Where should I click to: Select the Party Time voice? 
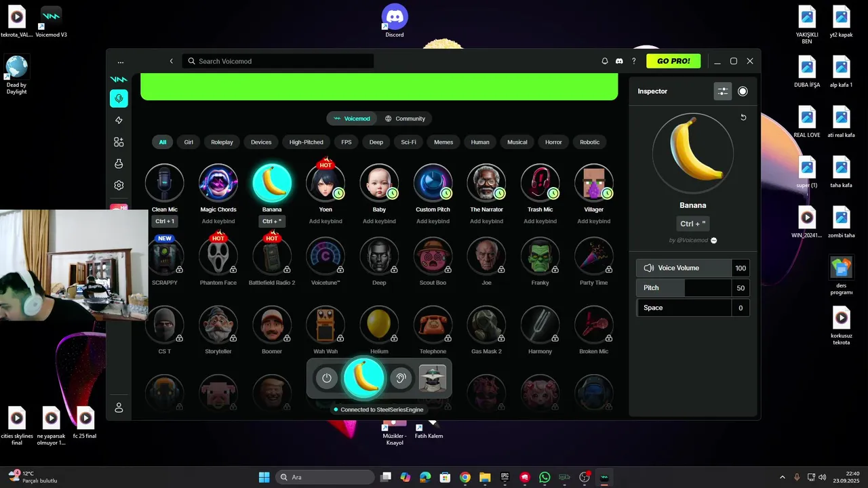[x=593, y=256]
